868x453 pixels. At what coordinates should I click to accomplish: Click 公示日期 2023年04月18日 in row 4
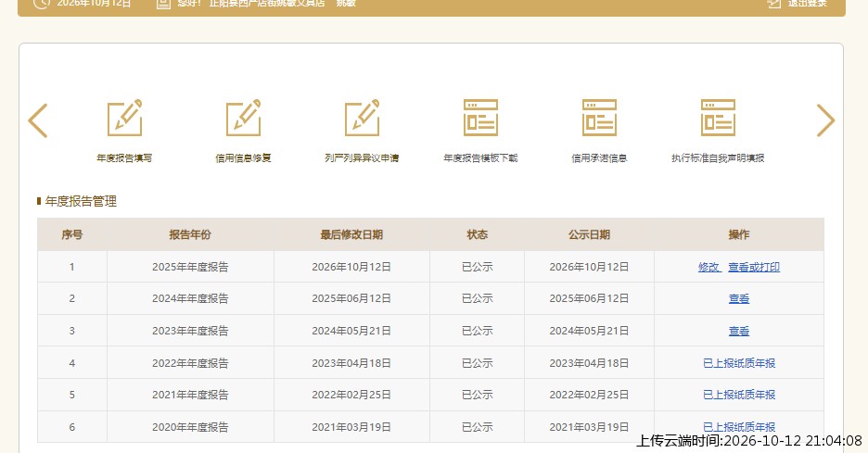click(589, 363)
